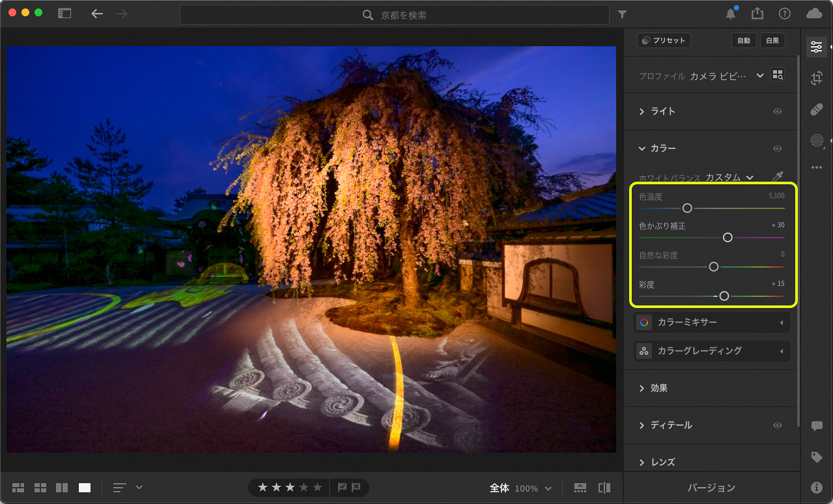
Task: Open the share icon
Action: tap(757, 14)
